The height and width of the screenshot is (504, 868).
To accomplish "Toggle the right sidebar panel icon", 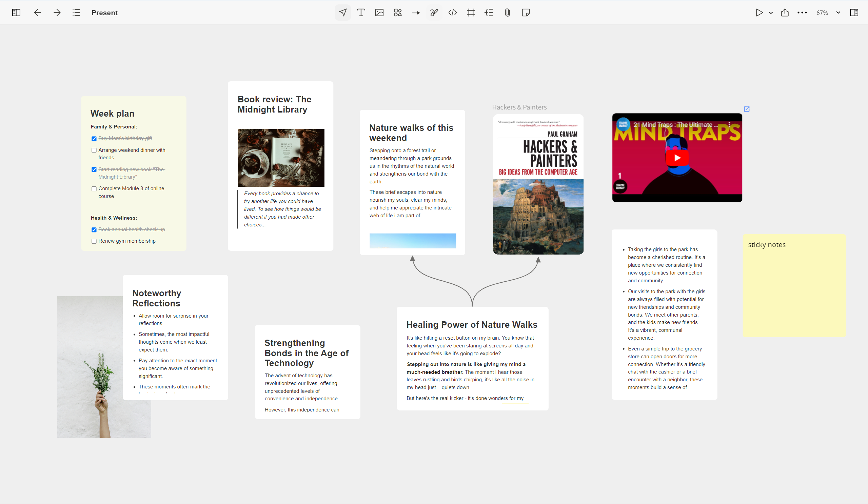I will pos(854,13).
